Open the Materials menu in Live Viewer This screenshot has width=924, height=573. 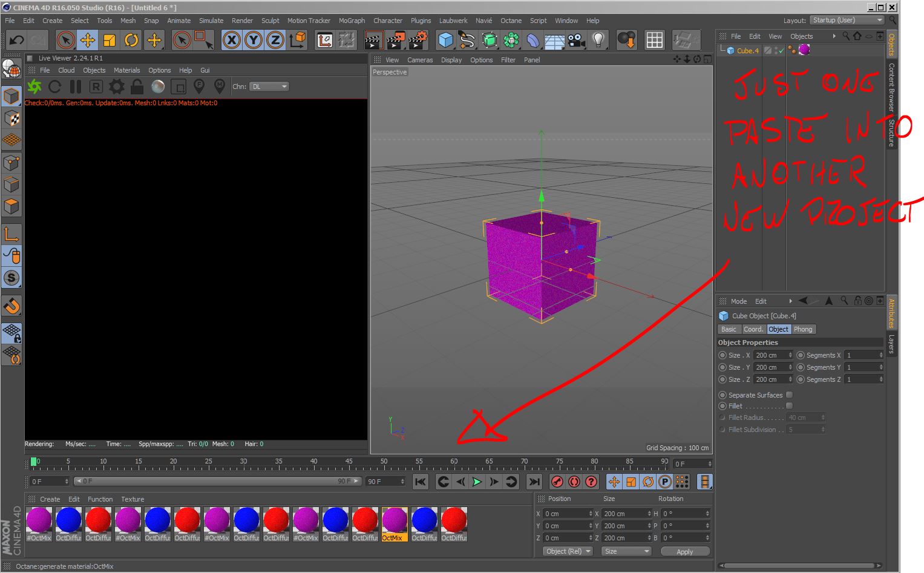click(126, 70)
